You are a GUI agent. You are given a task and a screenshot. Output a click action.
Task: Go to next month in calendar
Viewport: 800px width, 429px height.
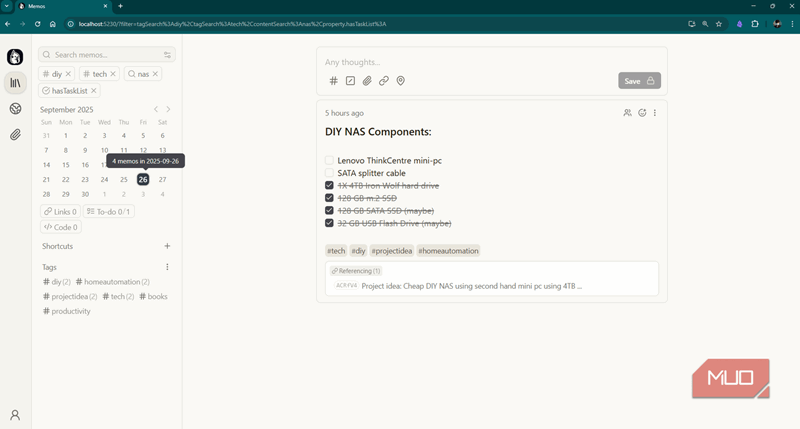point(168,109)
